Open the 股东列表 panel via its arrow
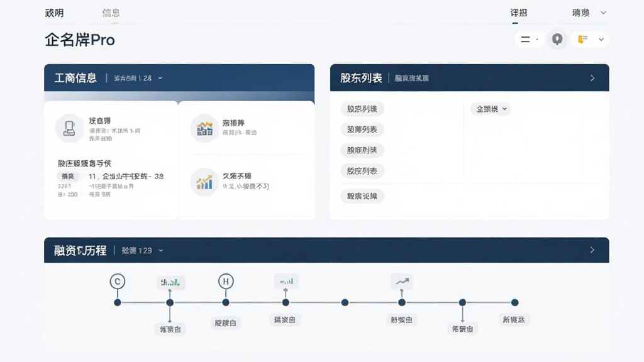644x362 pixels. [x=592, y=78]
